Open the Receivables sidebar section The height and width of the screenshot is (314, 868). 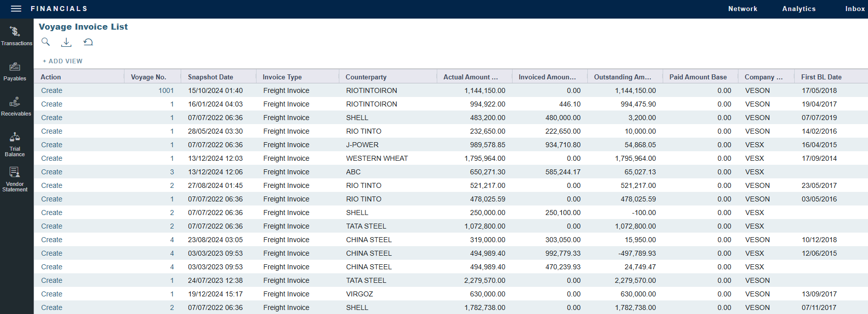(x=16, y=107)
